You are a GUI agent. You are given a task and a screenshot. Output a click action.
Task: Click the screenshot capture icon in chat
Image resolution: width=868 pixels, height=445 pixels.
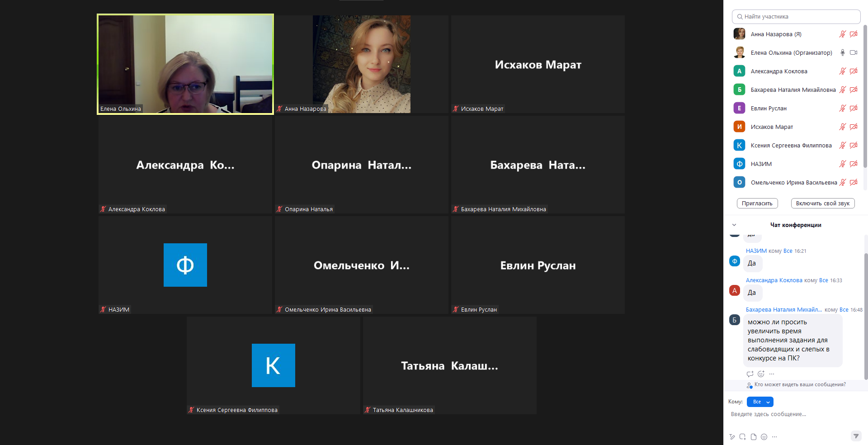click(x=743, y=437)
